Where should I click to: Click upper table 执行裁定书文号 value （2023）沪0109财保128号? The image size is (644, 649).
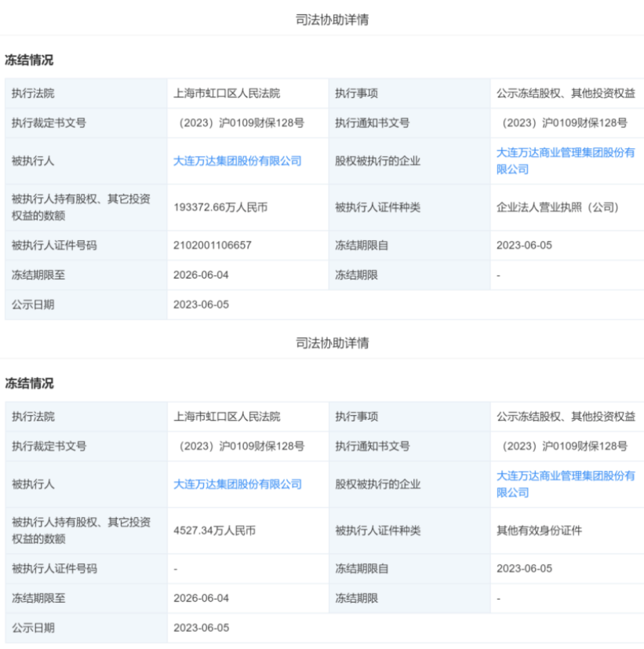[x=239, y=123]
